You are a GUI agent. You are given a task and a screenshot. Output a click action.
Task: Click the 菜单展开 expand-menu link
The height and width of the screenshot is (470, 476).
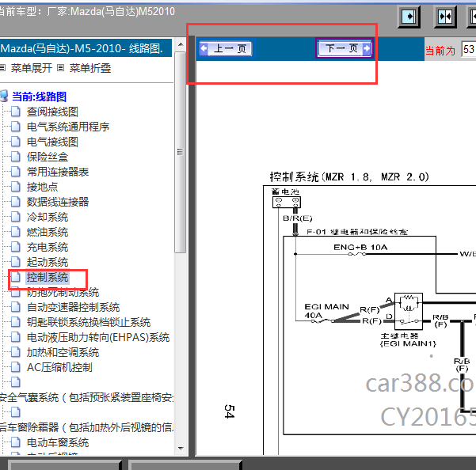point(31,68)
